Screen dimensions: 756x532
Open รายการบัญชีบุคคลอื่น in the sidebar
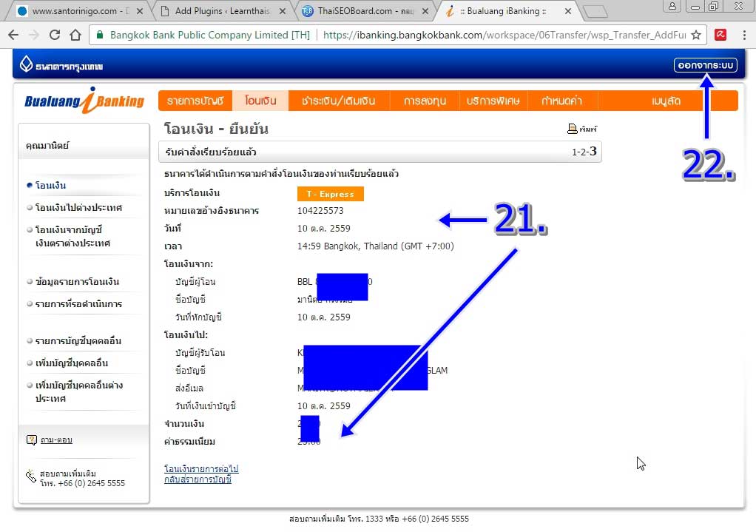pyautogui.click(x=78, y=340)
